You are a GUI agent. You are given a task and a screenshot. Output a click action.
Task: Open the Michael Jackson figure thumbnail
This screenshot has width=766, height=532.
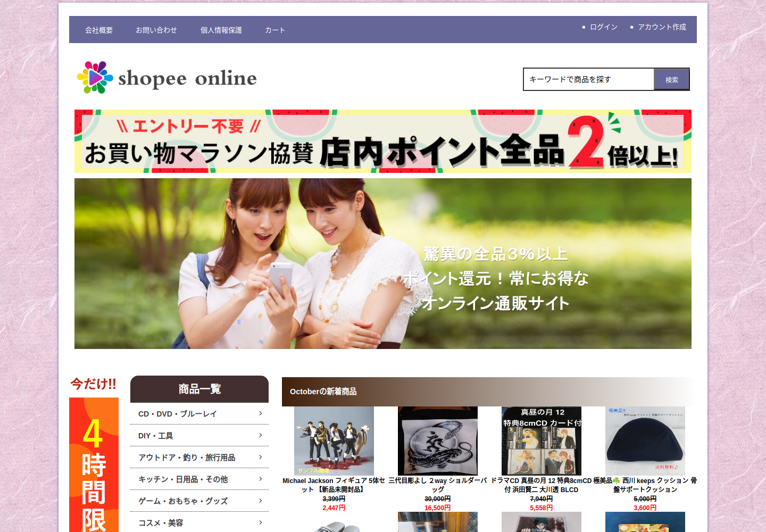point(334,441)
